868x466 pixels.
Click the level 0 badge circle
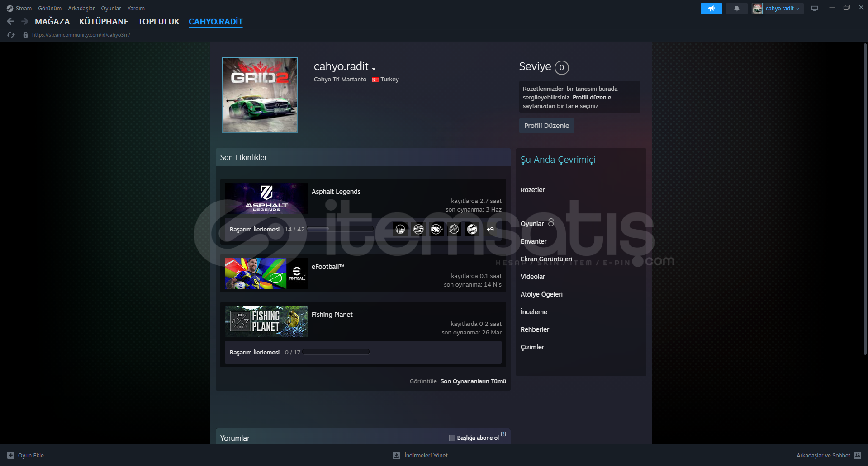point(562,67)
